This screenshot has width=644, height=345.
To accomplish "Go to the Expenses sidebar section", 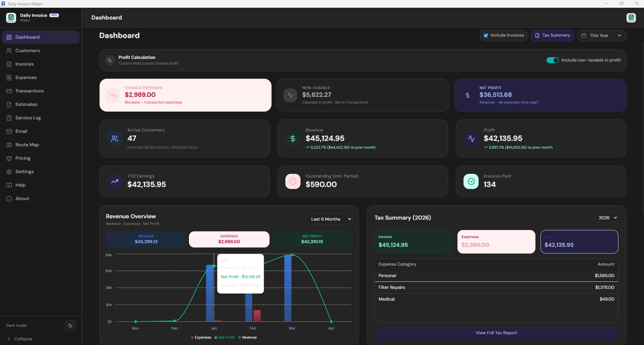I will (x=26, y=78).
